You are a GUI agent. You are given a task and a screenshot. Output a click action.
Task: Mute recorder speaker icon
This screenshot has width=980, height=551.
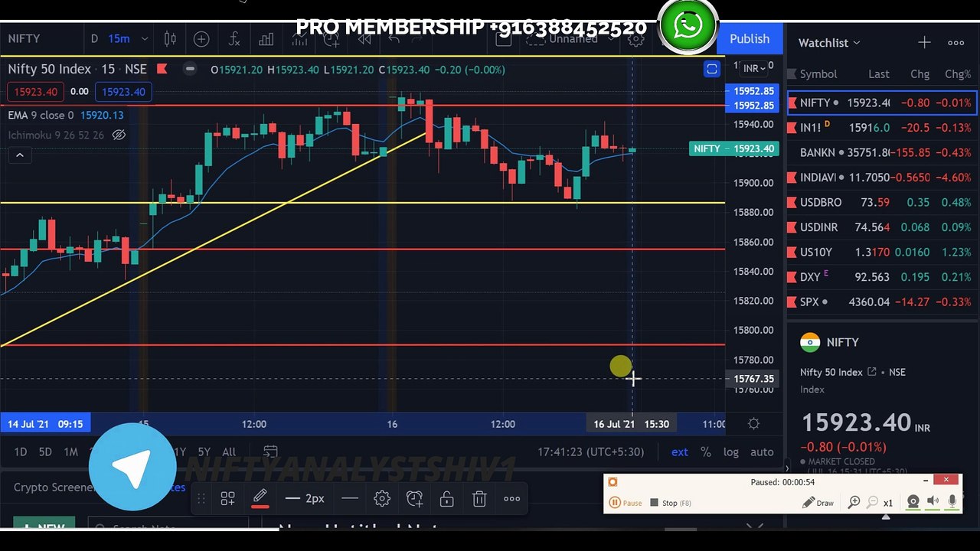click(x=933, y=503)
